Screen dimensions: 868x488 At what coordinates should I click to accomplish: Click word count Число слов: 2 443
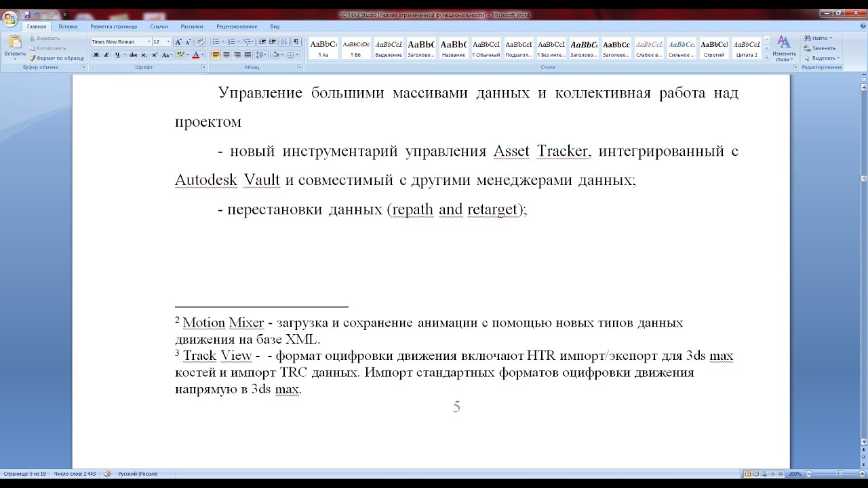click(75, 474)
